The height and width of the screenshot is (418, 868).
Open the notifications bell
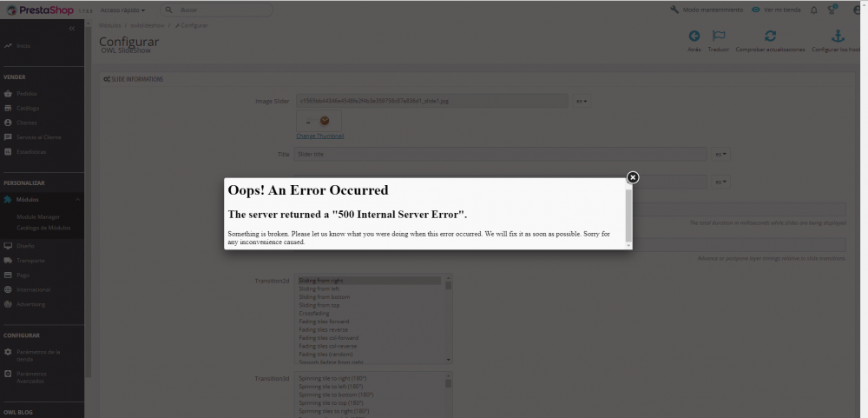tap(814, 10)
